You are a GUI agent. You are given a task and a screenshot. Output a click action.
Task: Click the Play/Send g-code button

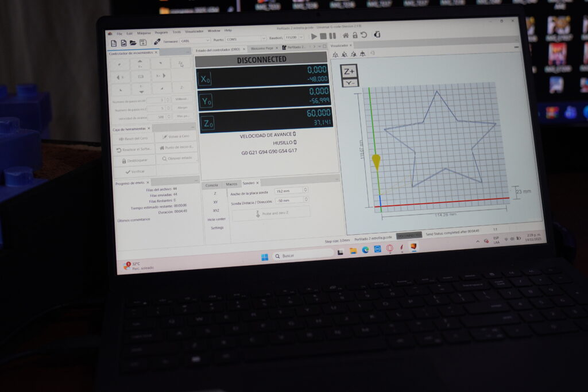click(314, 36)
